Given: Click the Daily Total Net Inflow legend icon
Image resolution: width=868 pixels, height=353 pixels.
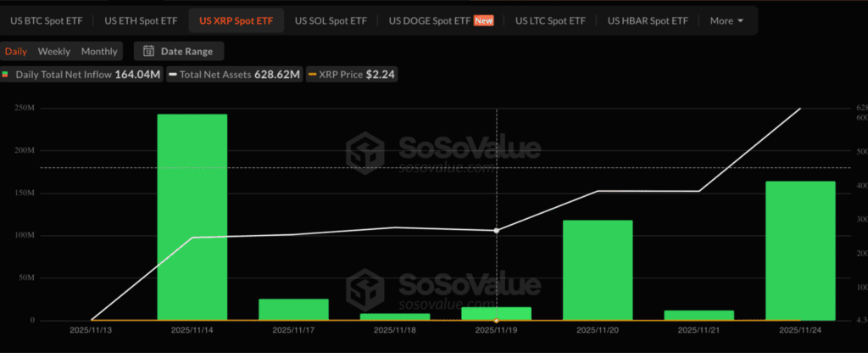Looking at the screenshot, I should [x=5, y=75].
